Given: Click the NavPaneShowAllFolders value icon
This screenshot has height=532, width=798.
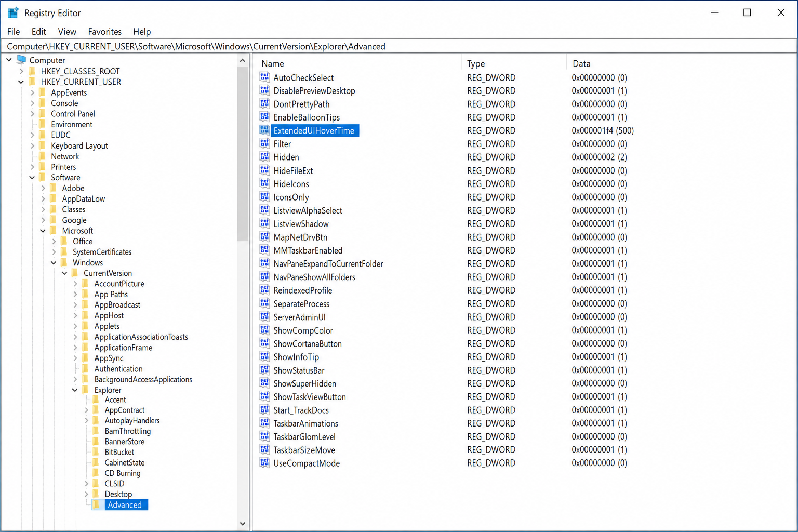Looking at the screenshot, I should 264,277.
